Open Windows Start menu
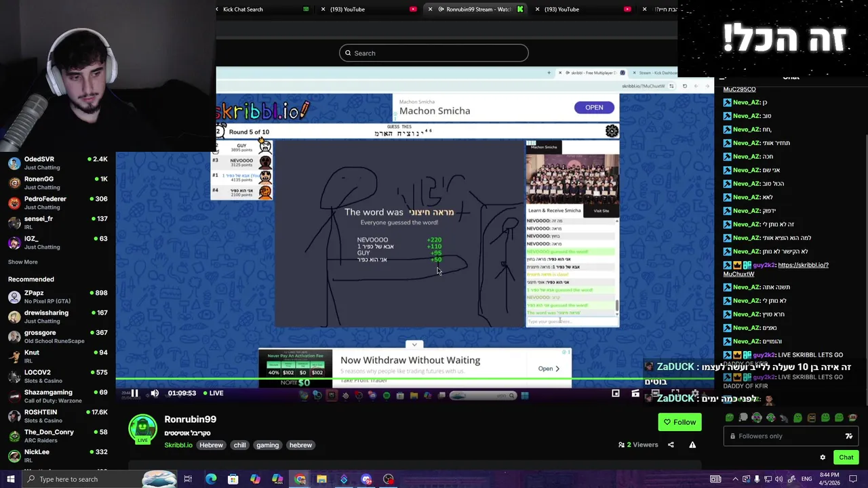The image size is (868, 488). click(x=10, y=479)
